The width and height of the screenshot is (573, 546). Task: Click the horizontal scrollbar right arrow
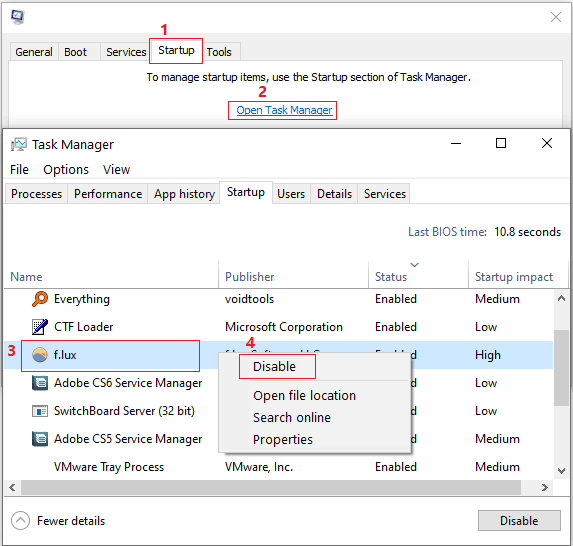544,487
